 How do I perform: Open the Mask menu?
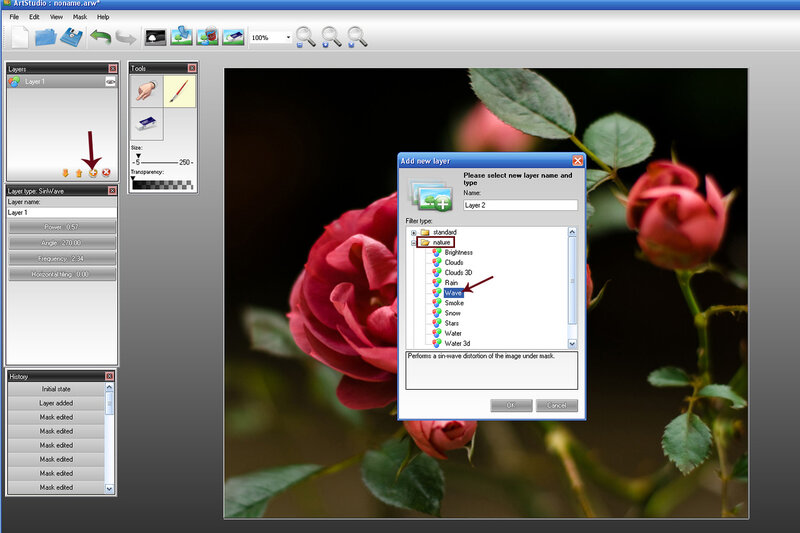click(x=80, y=17)
